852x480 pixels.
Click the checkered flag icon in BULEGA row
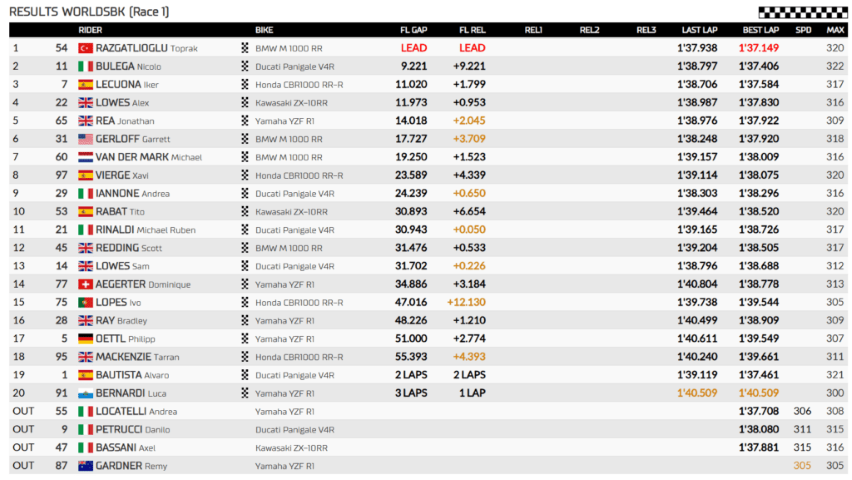pyautogui.click(x=245, y=66)
